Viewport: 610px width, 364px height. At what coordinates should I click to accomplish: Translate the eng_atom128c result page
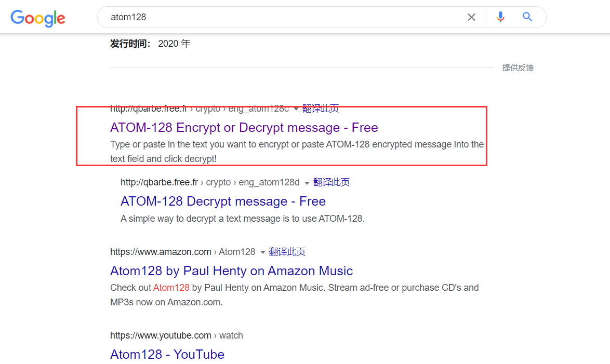[x=321, y=109]
